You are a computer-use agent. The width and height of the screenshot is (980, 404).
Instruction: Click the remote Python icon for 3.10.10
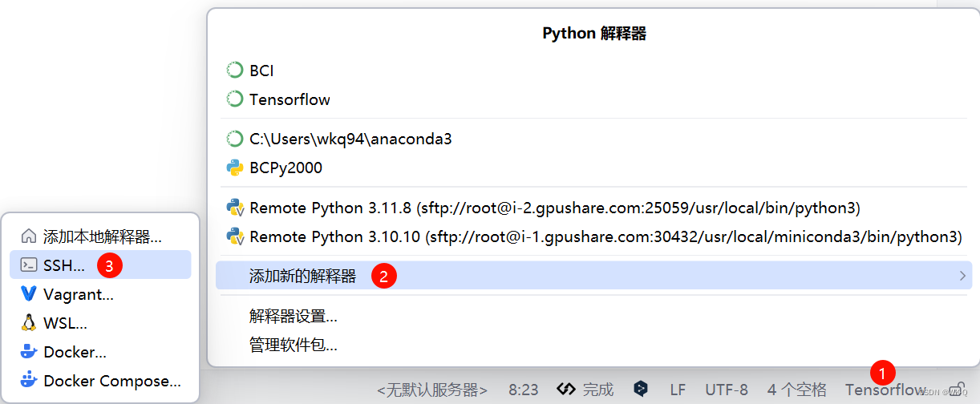[x=235, y=236]
